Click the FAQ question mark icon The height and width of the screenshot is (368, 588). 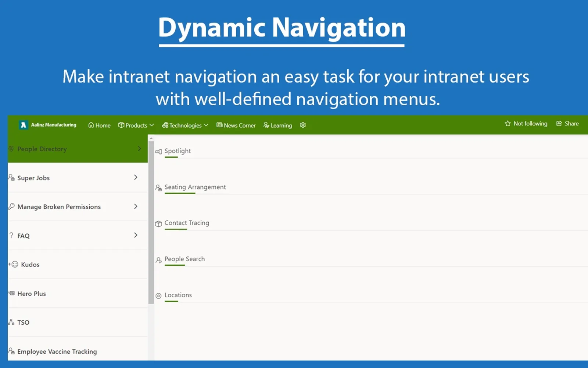11,235
